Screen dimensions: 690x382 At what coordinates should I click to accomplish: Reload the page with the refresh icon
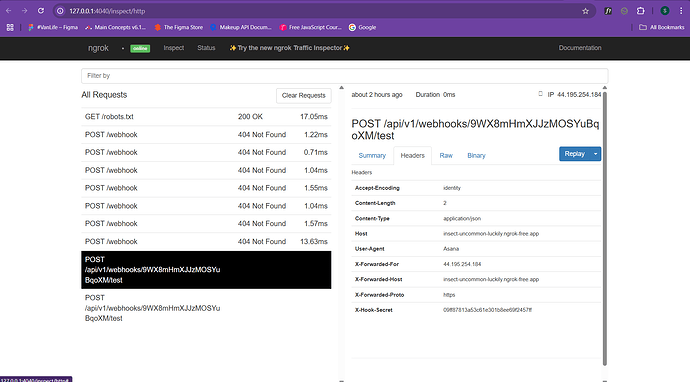click(x=41, y=11)
